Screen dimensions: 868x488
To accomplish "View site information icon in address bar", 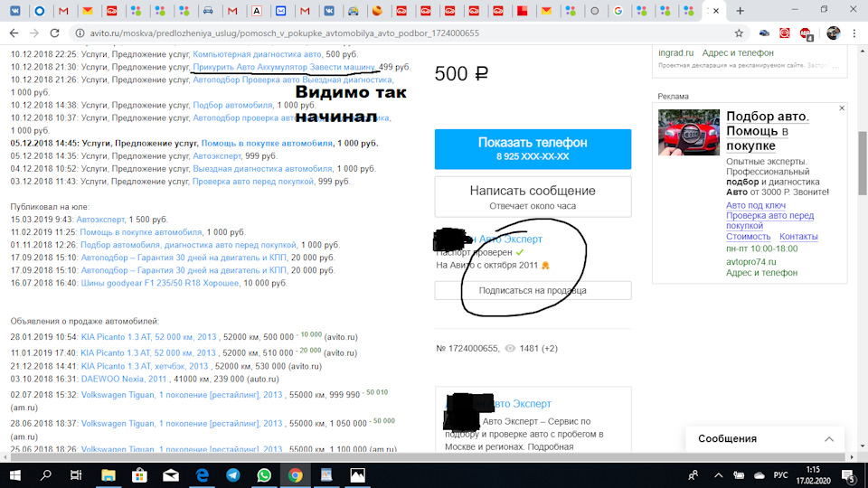I will (80, 33).
